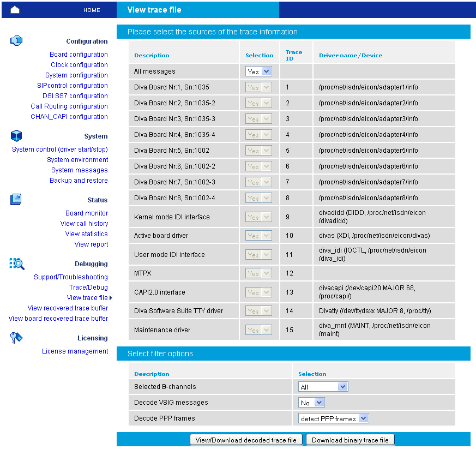Screen dimensions: 476x449
Task: Navigate to License management
Action: point(75,351)
